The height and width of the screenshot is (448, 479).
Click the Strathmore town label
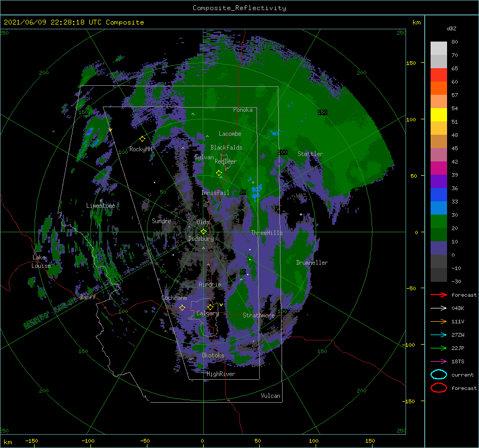coord(259,315)
